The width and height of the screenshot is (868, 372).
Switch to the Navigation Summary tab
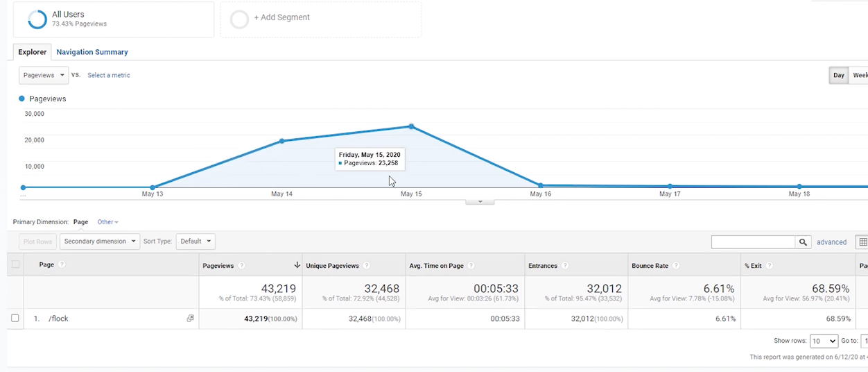92,52
